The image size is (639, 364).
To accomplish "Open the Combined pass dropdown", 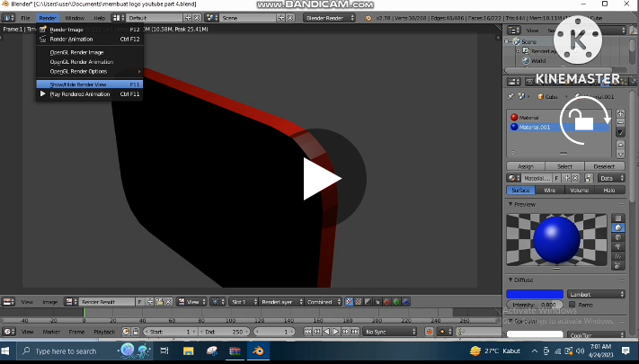I will (x=324, y=302).
